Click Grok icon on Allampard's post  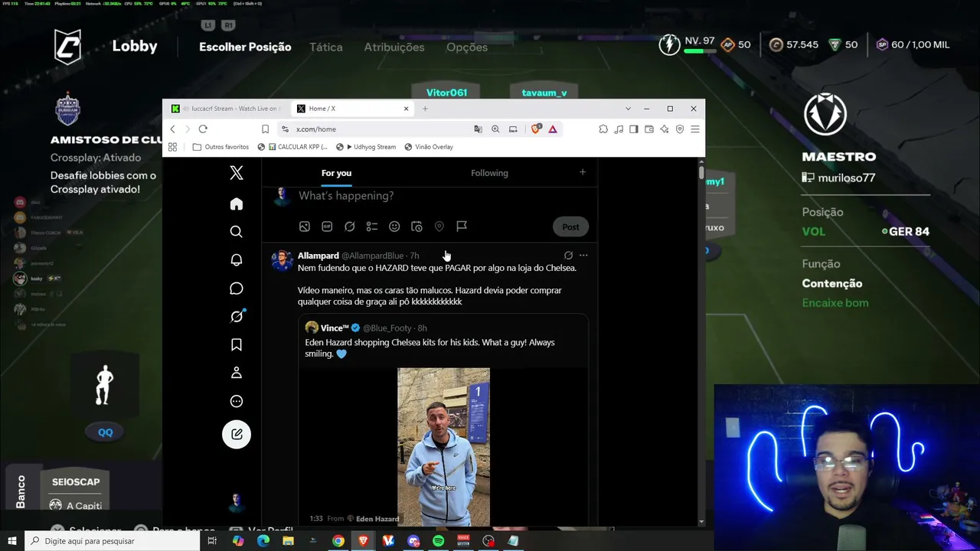pyautogui.click(x=568, y=256)
